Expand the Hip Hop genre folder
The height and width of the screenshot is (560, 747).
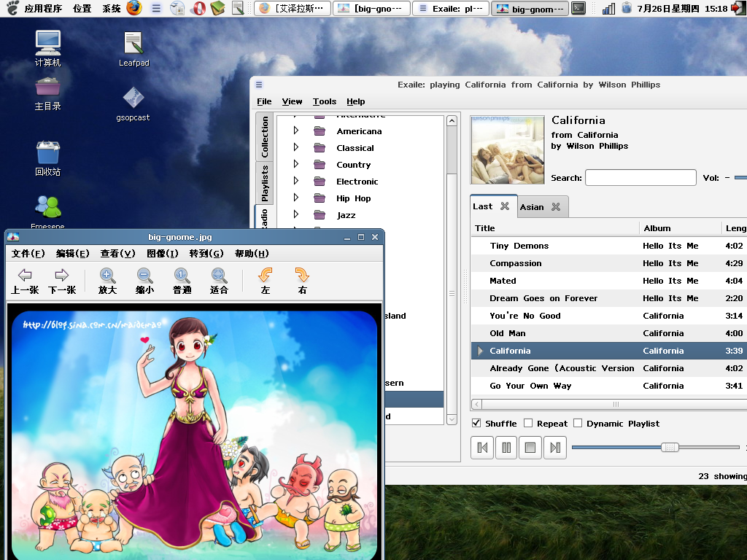(x=296, y=197)
